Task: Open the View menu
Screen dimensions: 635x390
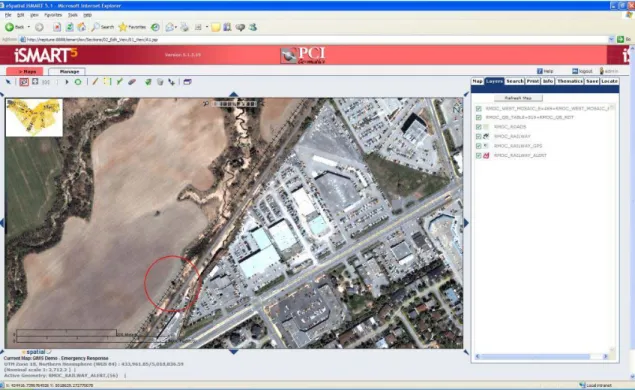Action: (34, 15)
